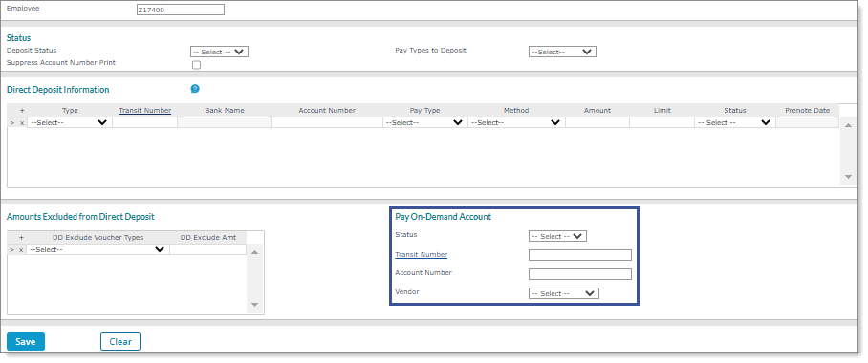The height and width of the screenshot is (363, 868).
Task: Open Pay Types to Deposit dropdown
Action: (x=562, y=52)
